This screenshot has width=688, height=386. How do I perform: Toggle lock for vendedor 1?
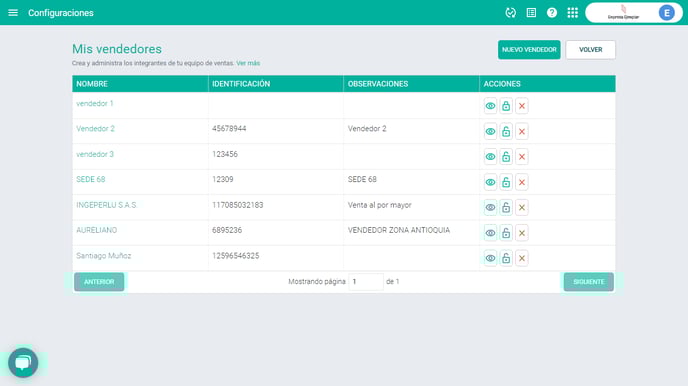pos(506,106)
